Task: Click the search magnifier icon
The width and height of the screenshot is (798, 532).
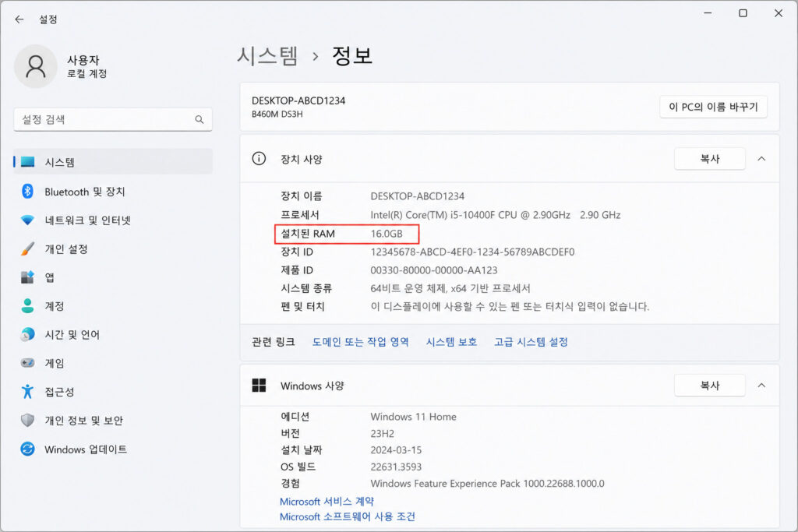Action: [x=199, y=119]
